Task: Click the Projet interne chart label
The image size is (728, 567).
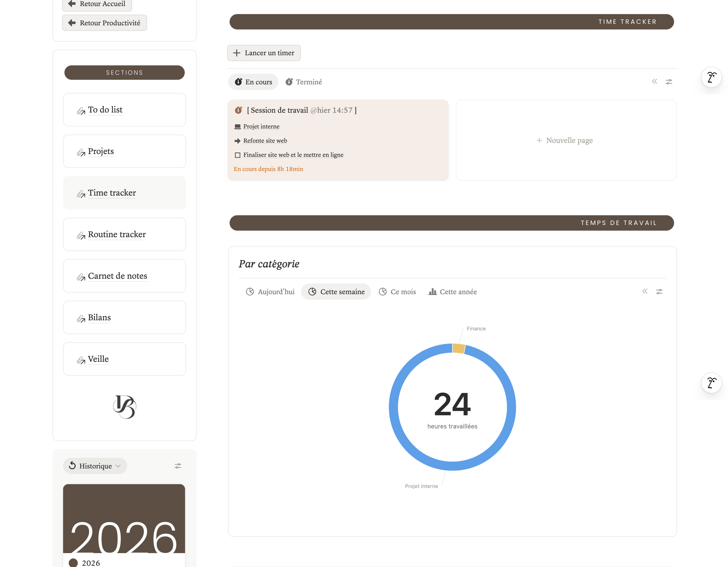Action: click(421, 486)
